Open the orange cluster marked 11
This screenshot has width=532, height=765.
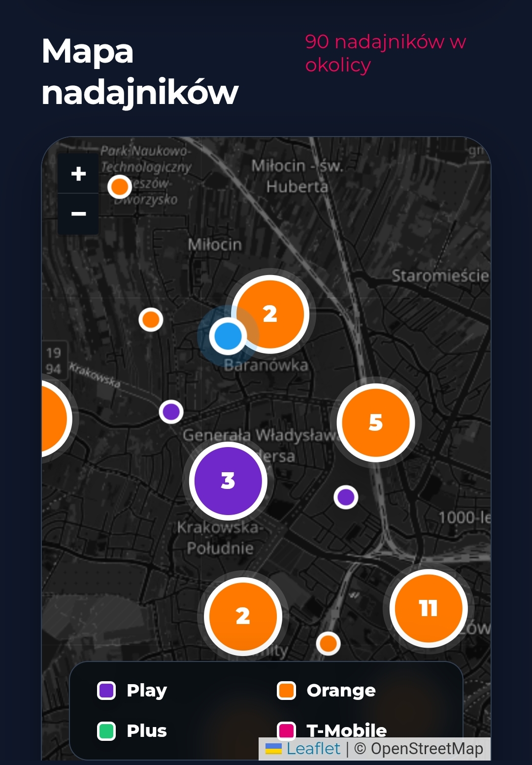coord(429,608)
